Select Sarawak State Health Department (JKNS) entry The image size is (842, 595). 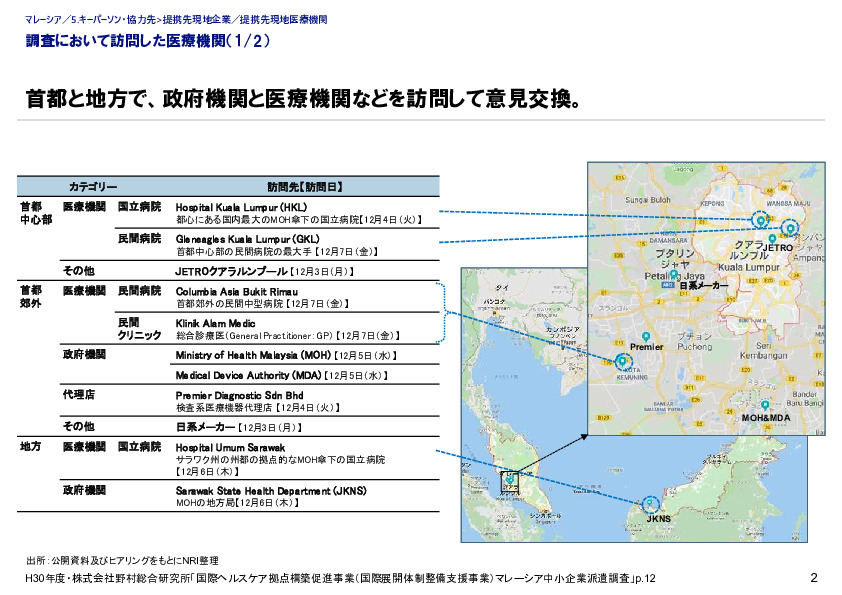point(271,491)
